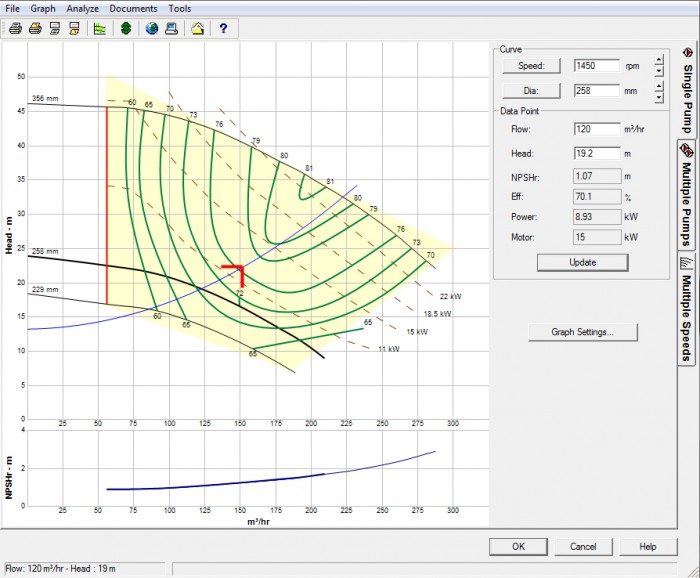
Task: Click the black-and-white printer toolbar icon
Action: (x=16, y=29)
